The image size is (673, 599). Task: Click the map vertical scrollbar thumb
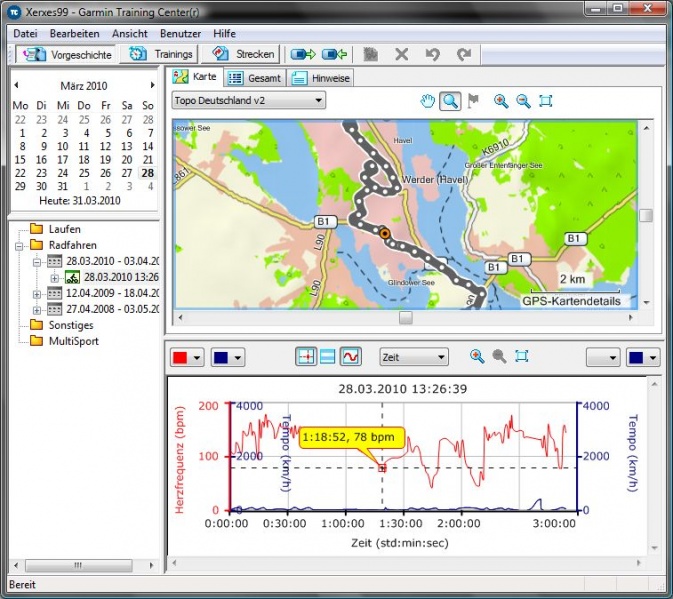(x=646, y=215)
